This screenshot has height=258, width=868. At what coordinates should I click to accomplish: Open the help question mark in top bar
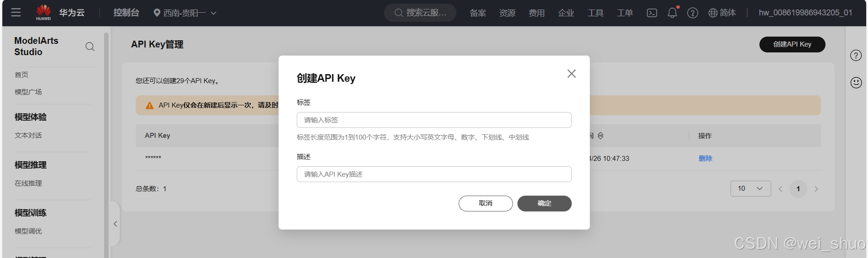pyautogui.click(x=693, y=13)
